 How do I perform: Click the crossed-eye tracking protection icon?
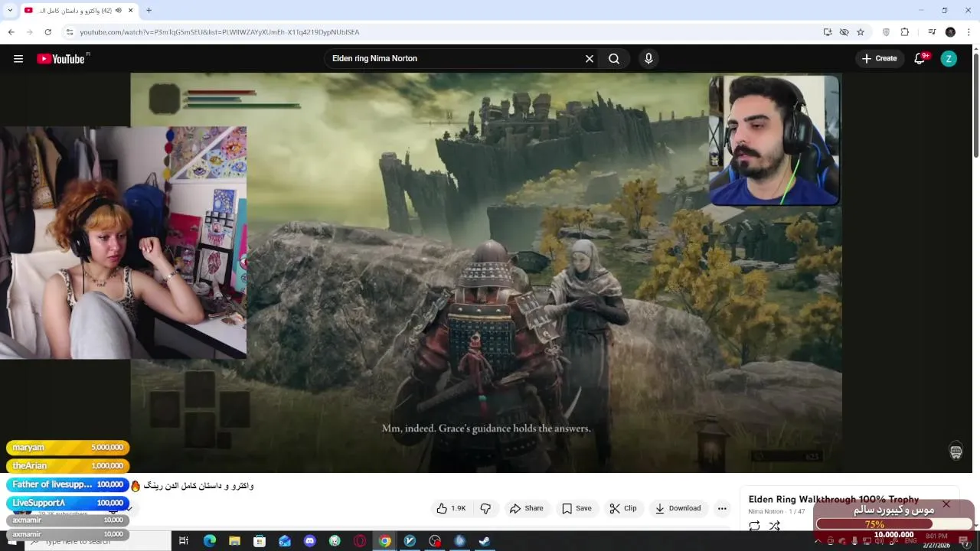point(844,32)
